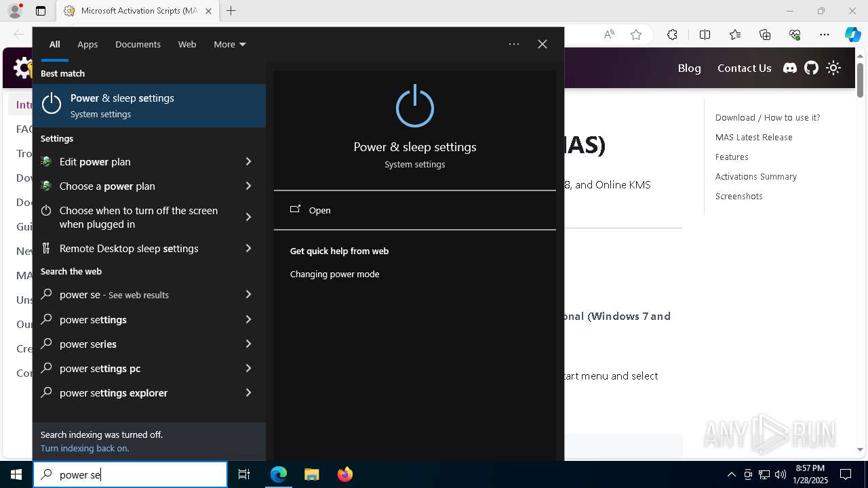Screen dimensions: 868x488
Task: Go to Activations Summary section link
Action: coord(755,176)
